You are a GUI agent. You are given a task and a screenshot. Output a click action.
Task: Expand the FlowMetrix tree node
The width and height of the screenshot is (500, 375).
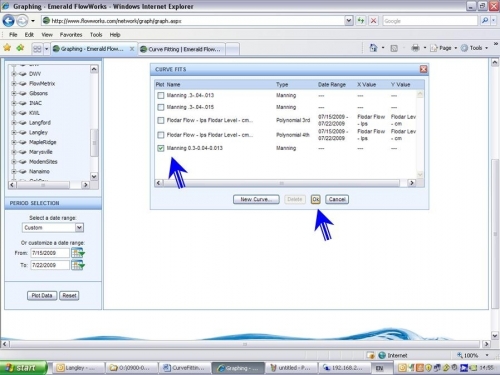14,84
